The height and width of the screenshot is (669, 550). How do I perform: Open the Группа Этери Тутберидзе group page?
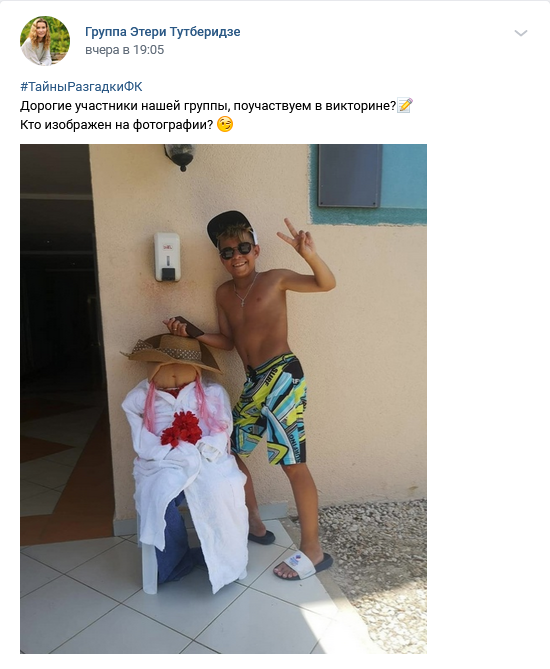coord(163,32)
